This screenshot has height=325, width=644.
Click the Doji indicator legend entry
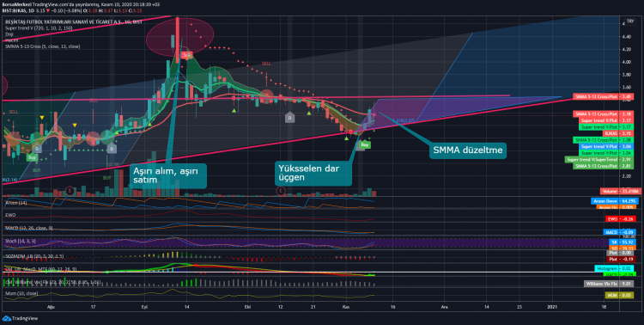point(9,34)
